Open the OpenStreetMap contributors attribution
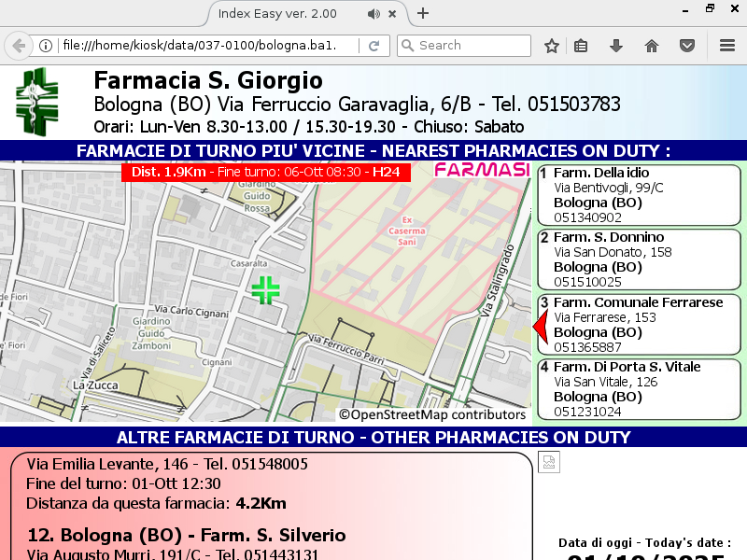Screen dimensions: 747x560 pyautogui.click(x=432, y=414)
